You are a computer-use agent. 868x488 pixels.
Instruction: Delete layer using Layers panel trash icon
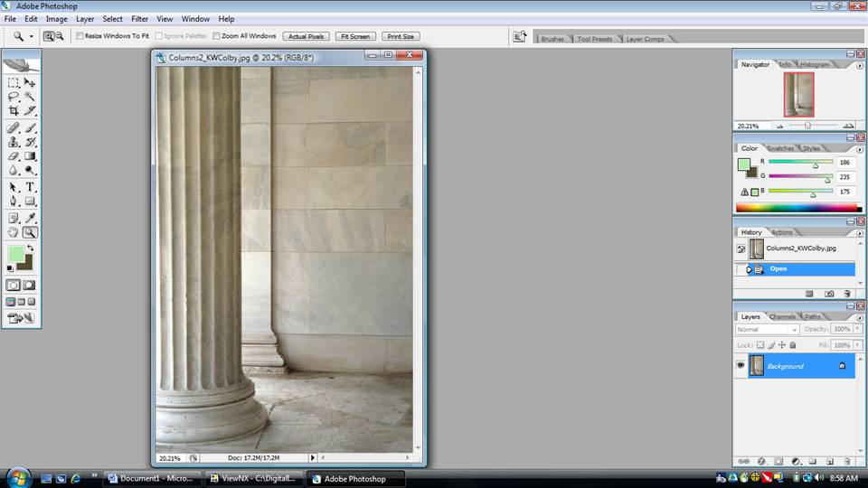pos(847,461)
